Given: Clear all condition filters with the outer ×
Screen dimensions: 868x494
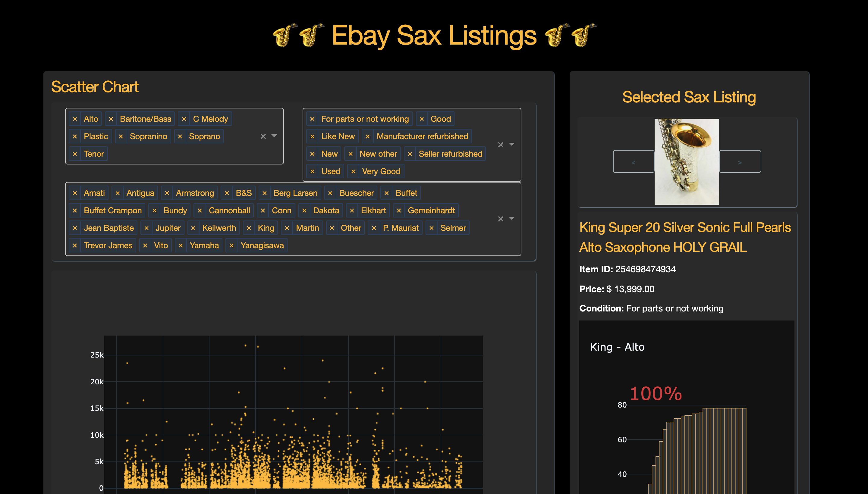Looking at the screenshot, I should [x=500, y=145].
